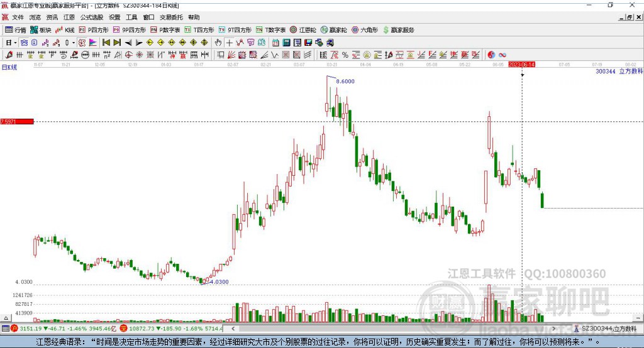The width and height of the screenshot is (644, 348).
Task: Click the red circular target icon
Action: tap(128, 55)
